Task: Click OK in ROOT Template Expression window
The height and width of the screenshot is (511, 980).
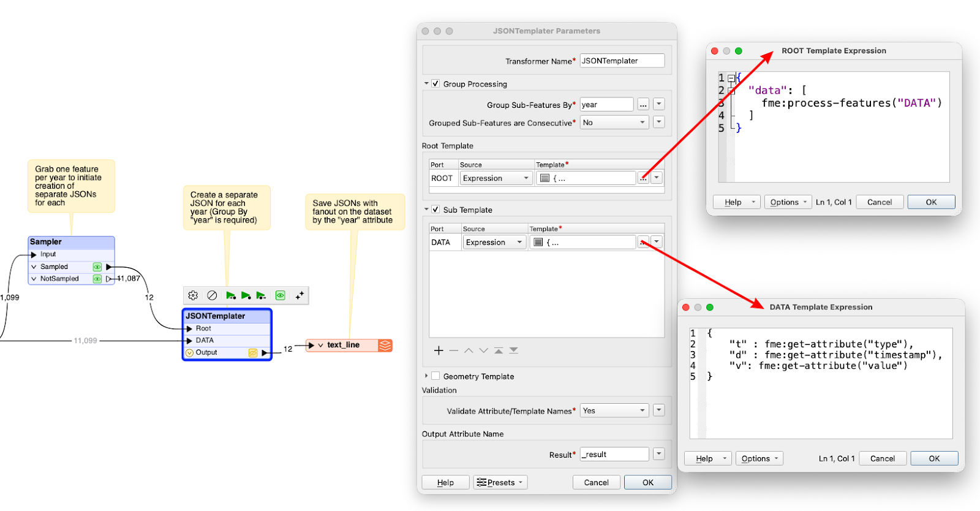Action: pyautogui.click(x=931, y=202)
